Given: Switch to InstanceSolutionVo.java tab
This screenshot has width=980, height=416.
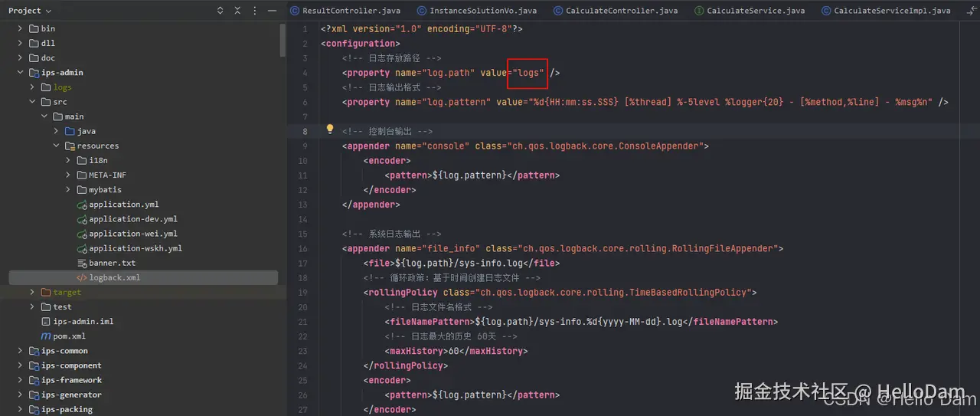Looking at the screenshot, I should pos(476,11).
